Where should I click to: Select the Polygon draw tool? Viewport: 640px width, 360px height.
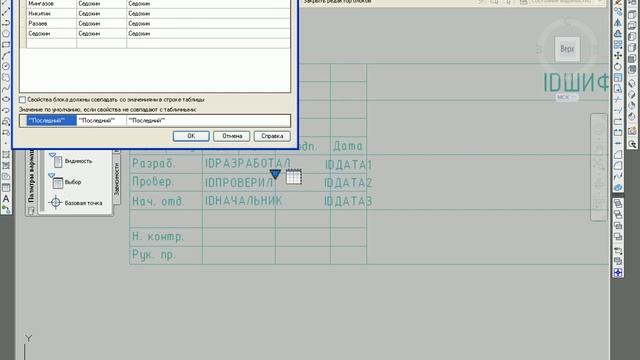pos(6,33)
